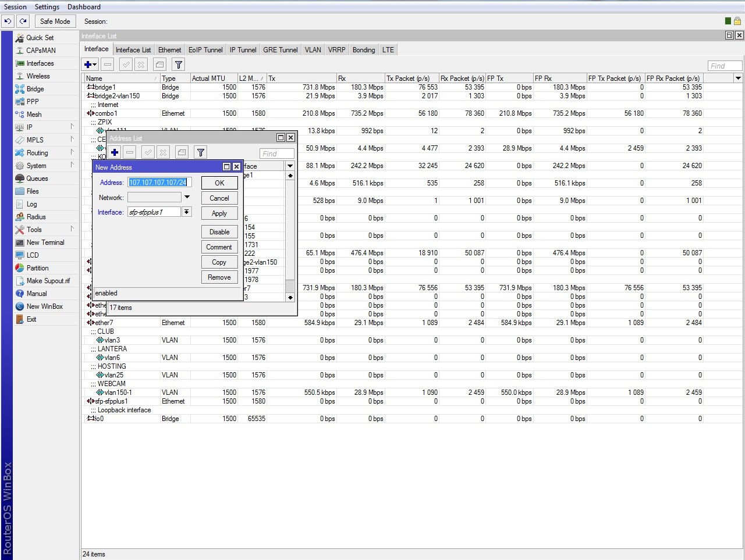Image resolution: width=745 pixels, height=560 pixels.
Task: Expand the Network field arrow
Action: pyautogui.click(x=187, y=197)
